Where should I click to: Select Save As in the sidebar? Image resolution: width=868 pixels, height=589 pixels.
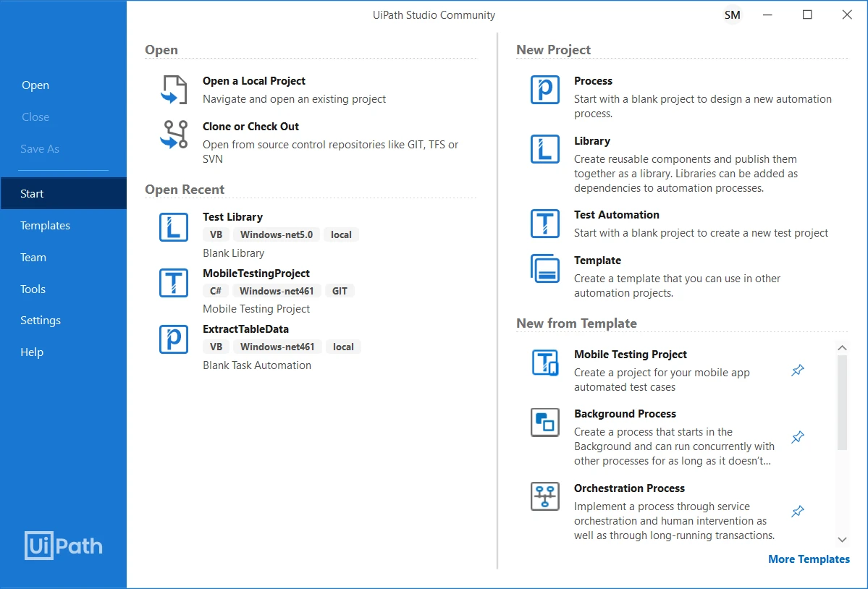tap(40, 149)
